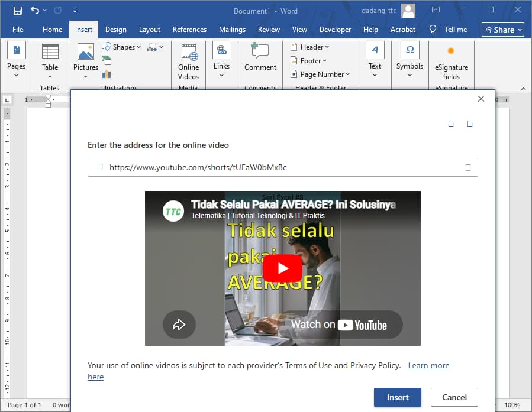Viewport: 532px width, 412px height.
Task: Open the Symbols gallery
Action: (410, 60)
